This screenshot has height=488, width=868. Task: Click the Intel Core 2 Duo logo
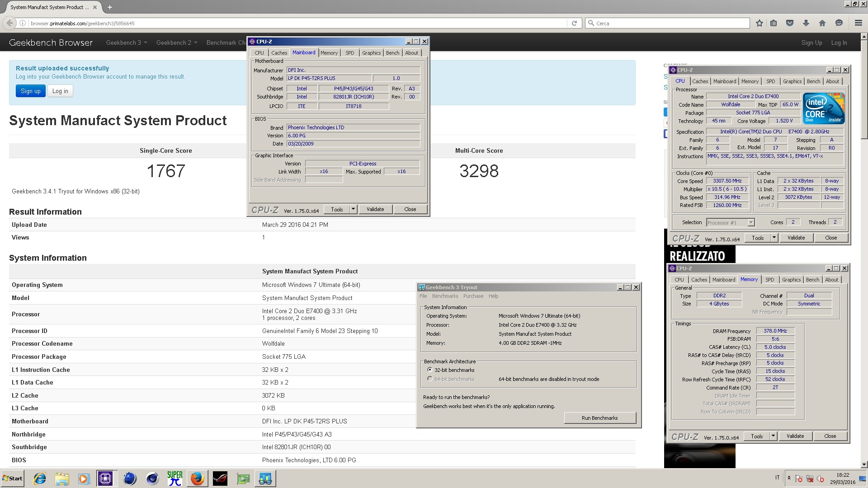824,108
